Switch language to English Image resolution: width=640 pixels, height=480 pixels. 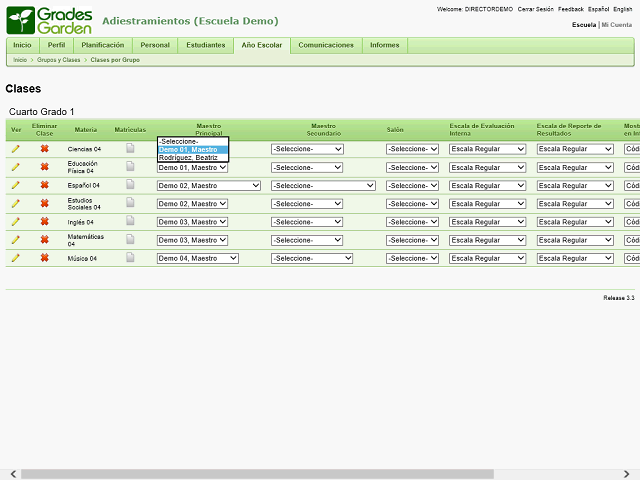(x=622, y=9)
